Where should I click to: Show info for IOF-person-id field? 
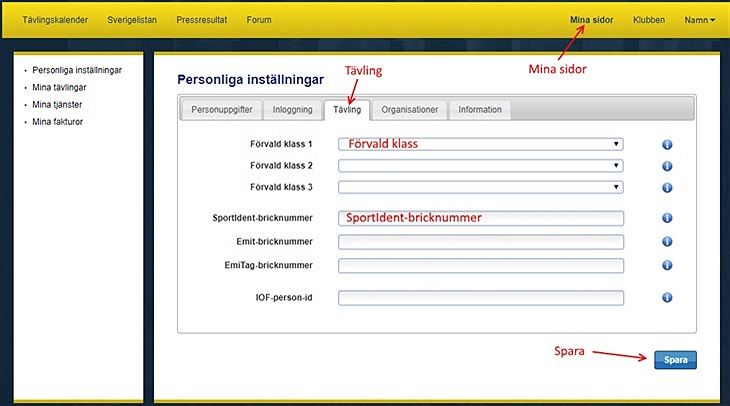[667, 298]
